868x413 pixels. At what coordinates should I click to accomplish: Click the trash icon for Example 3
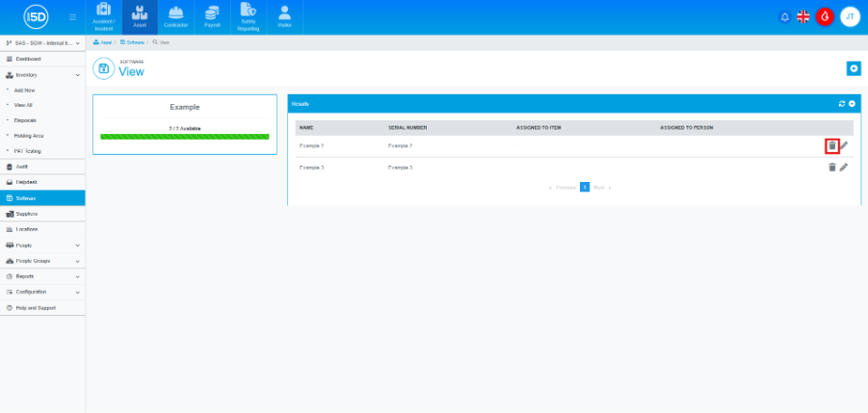click(x=832, y=167)
